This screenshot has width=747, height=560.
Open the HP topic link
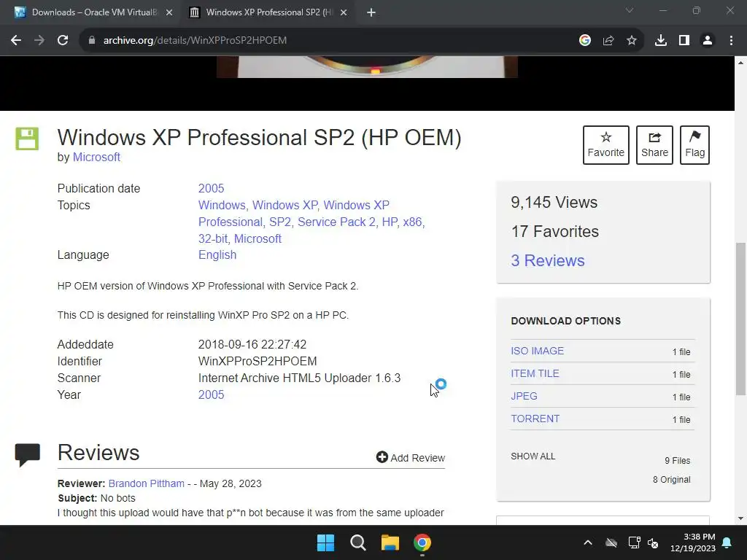(390, 222)
